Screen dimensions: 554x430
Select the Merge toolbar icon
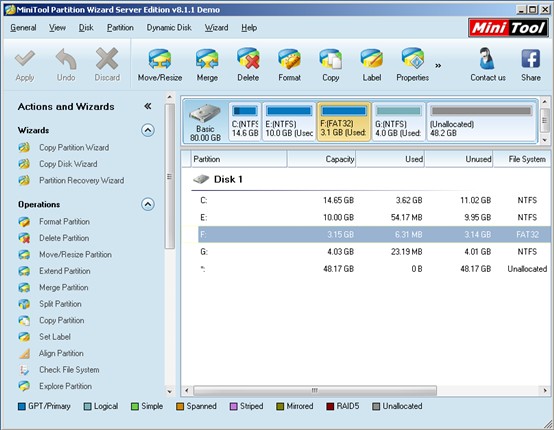[x=207, y=59]
